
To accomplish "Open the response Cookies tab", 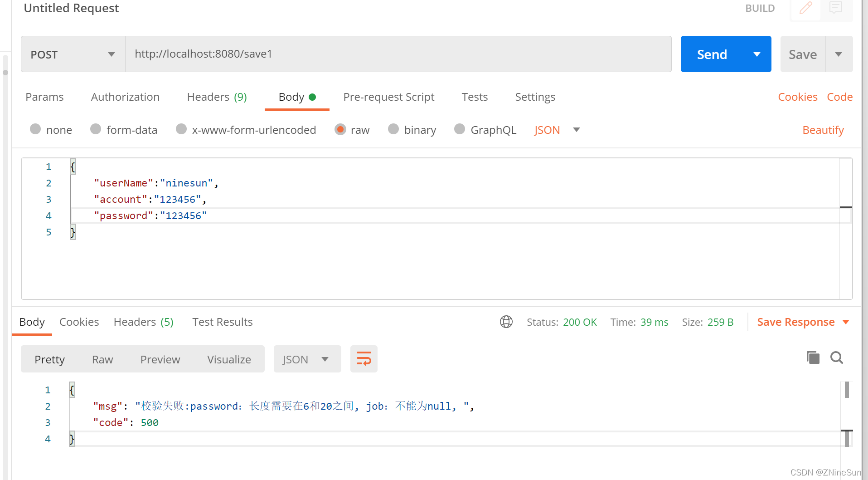I will (79, 322).
